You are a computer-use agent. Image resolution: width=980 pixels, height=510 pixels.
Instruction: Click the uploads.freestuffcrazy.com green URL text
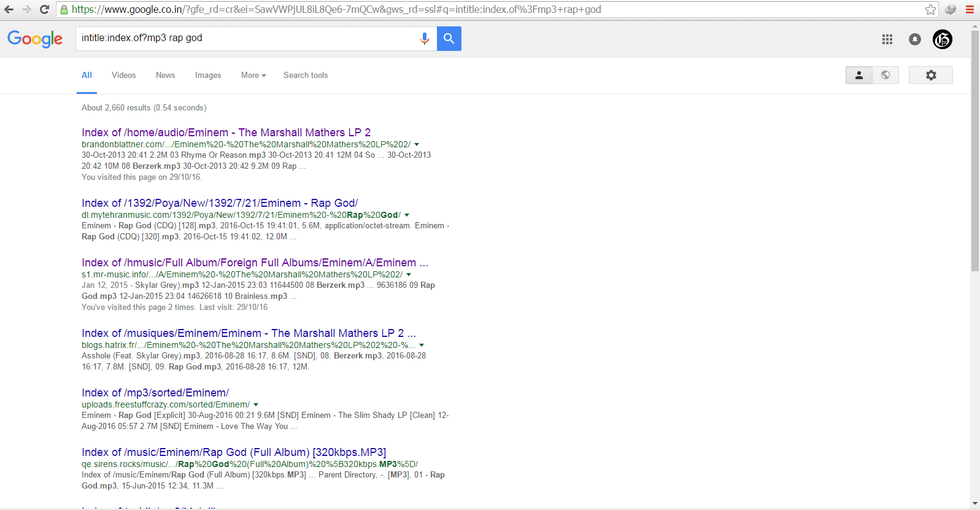(x=166, y=405)
